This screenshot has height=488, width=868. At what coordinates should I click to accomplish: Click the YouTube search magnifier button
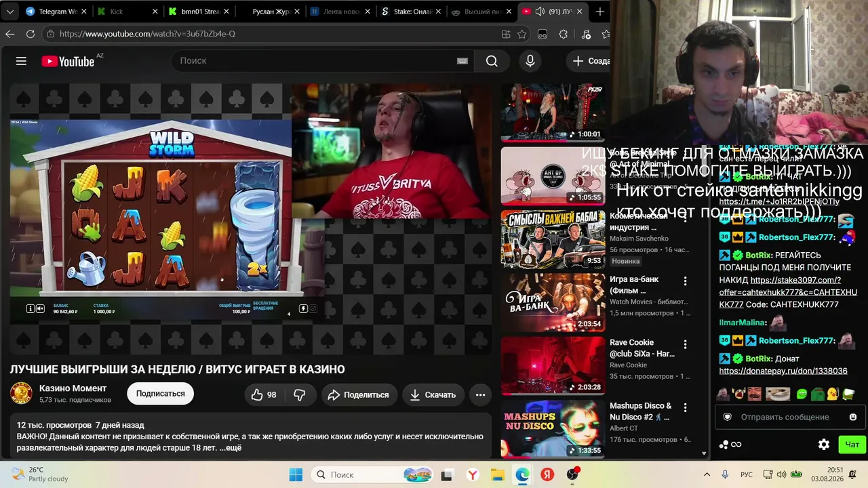pos(492,61)
